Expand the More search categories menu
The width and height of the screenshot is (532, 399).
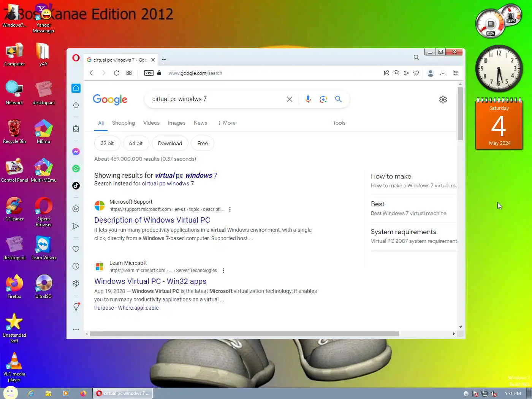(x=226, y=123)
